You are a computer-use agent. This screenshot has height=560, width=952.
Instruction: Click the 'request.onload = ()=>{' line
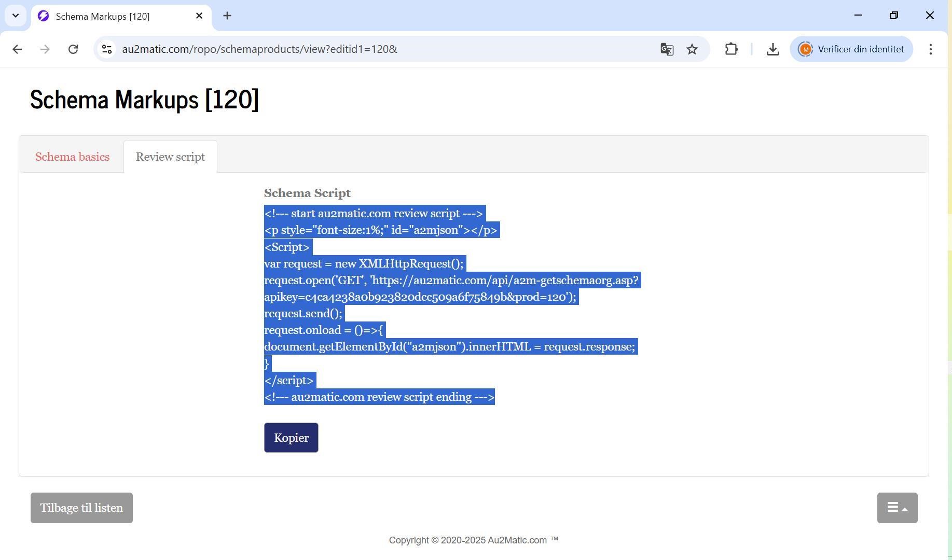click(324, 330)
